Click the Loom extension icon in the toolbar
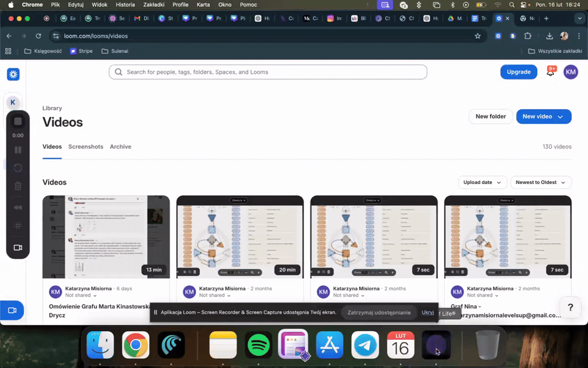The image size is (588, 368). tap(498, 36)
